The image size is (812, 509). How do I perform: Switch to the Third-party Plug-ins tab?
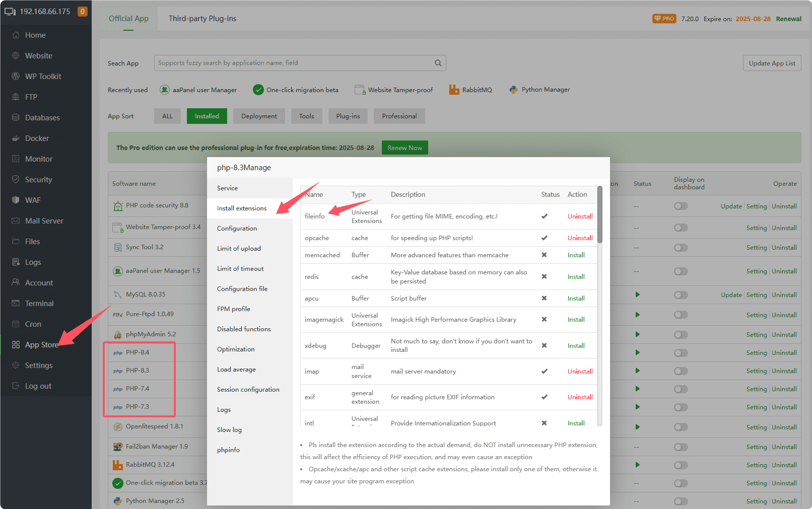(202, 19)
